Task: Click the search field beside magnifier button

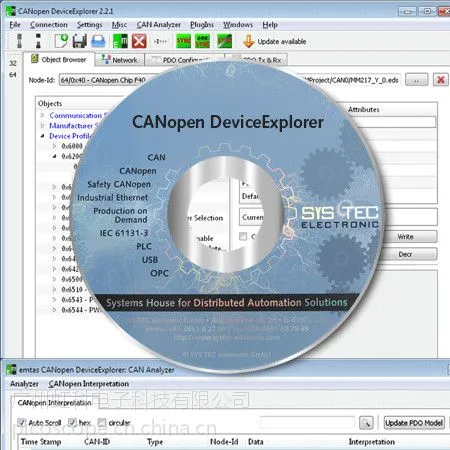Action: point(307,422)
